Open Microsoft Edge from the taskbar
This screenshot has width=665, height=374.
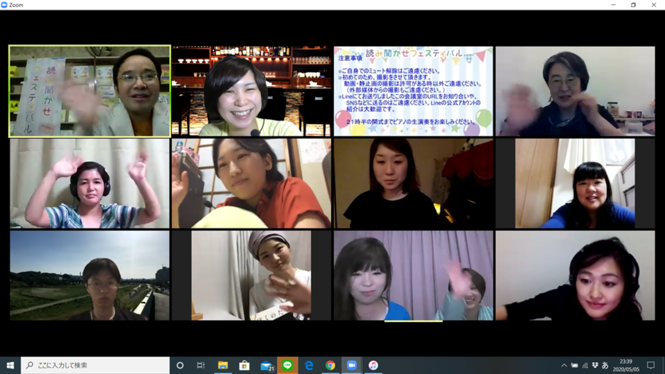(309, 365)
